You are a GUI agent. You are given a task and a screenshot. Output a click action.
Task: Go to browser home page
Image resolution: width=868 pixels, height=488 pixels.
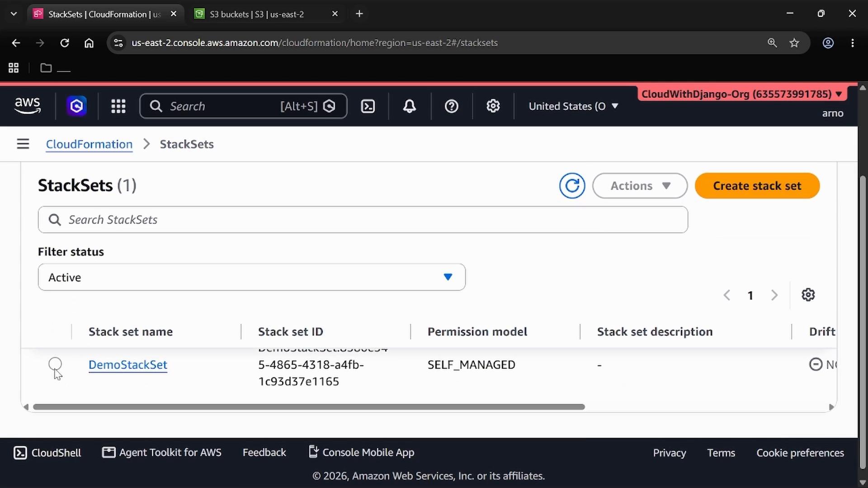(89, 43)
